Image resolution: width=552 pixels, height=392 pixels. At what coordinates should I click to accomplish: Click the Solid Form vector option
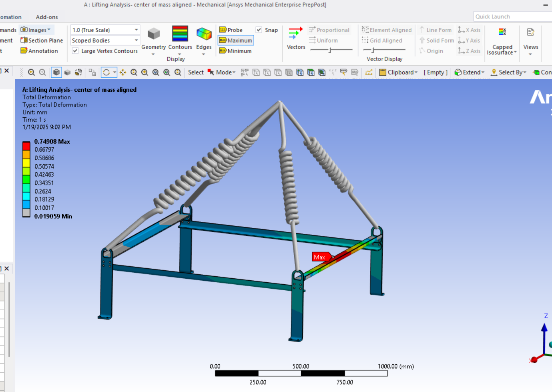pos(437,40)
